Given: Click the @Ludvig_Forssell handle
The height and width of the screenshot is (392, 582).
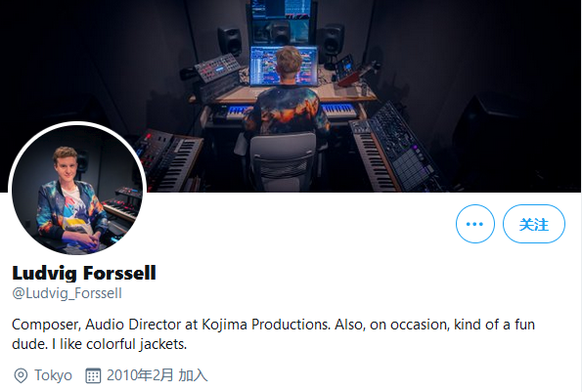Looking at the screenshot, I should click(x=67, y=293).
